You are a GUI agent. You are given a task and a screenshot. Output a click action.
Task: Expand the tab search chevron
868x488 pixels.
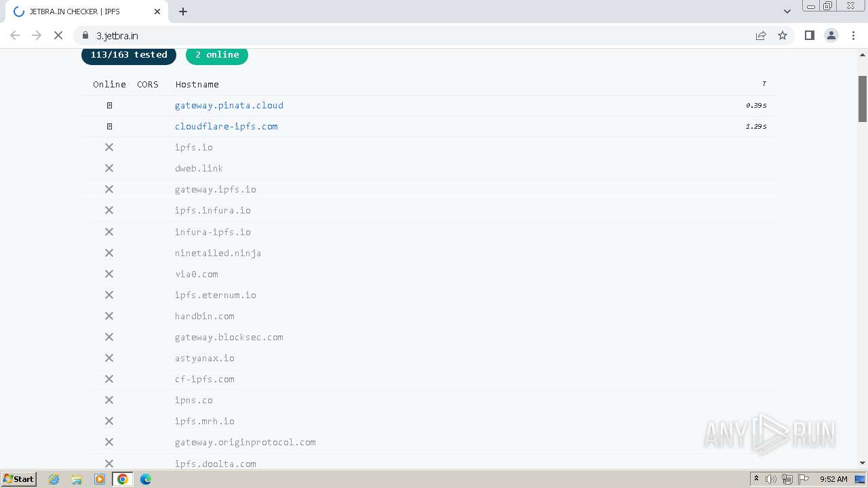pyautogui.click(x=787, y=12)
